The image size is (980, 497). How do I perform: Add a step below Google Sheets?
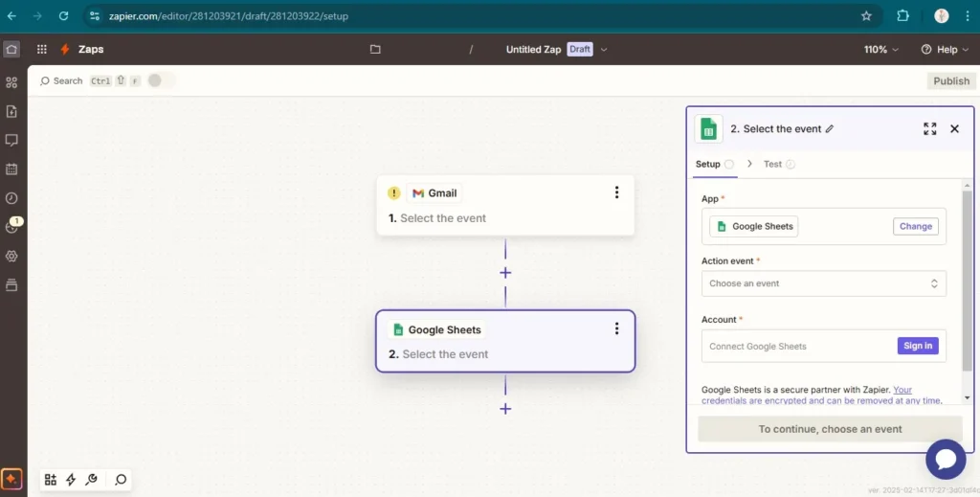click(x=505, y=409)
